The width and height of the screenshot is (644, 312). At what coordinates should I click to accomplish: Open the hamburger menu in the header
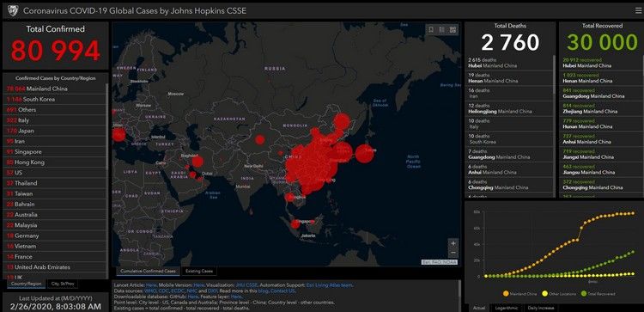638,11
